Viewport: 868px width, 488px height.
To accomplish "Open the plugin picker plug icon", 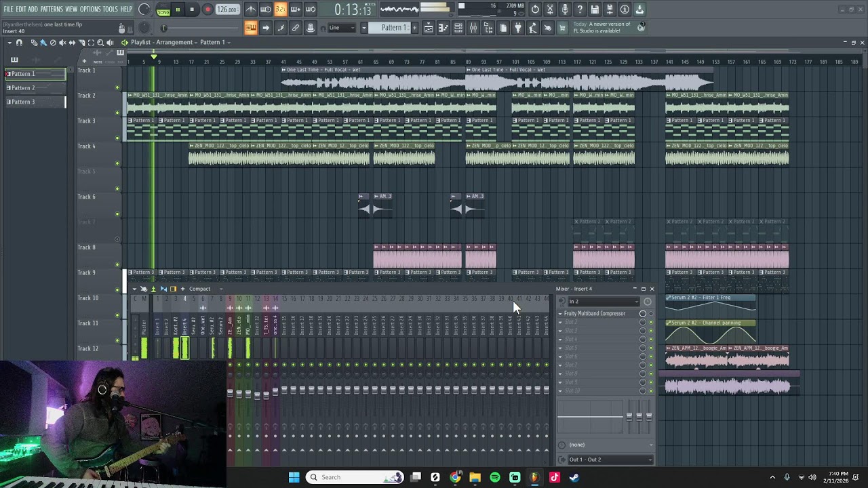I will (x=518, y=28).
